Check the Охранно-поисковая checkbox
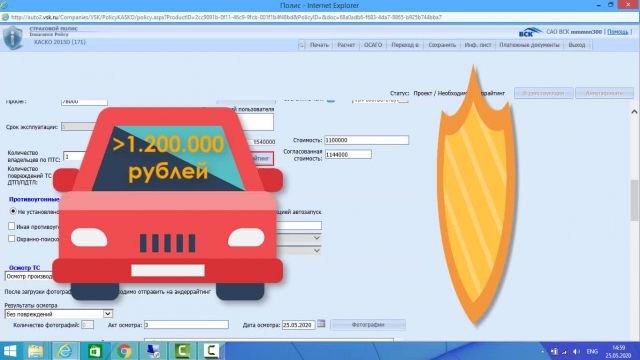Image resolution: width=640 pixels, height=360 pixels. pos(11,238)
